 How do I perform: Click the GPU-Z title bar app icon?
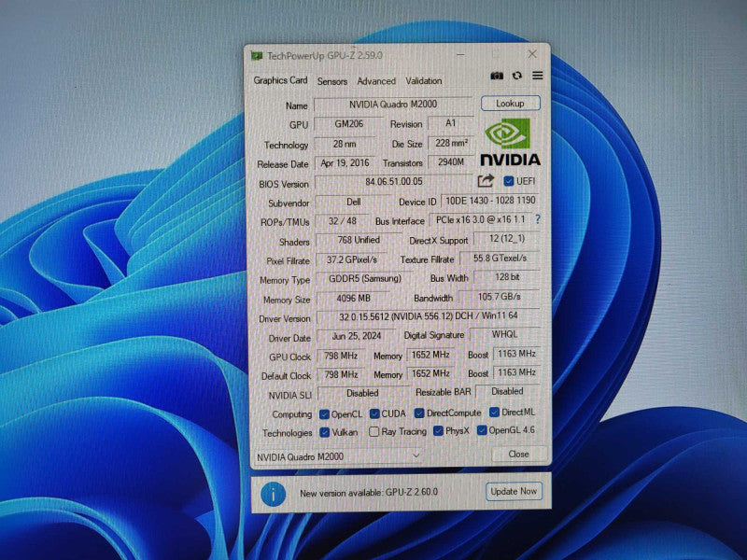257,56
